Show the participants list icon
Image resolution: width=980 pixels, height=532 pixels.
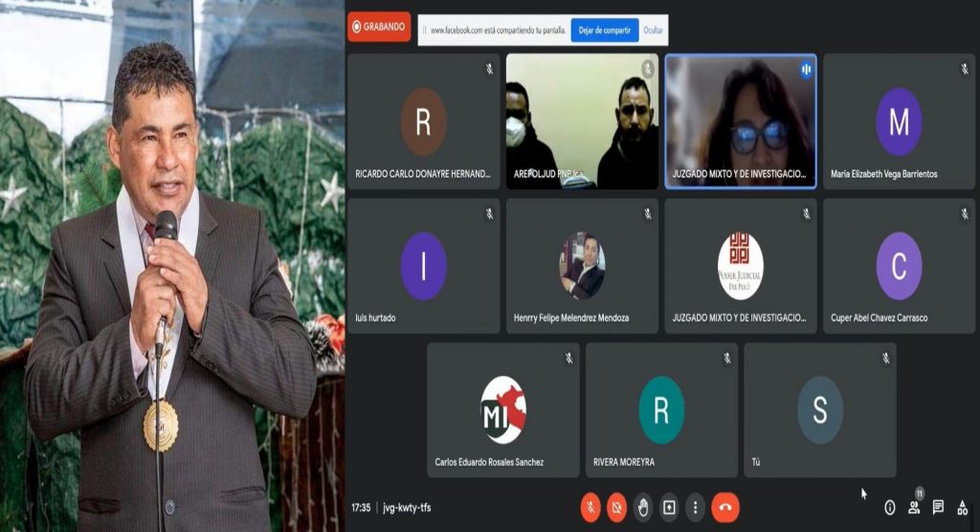[x=914, y=508]
